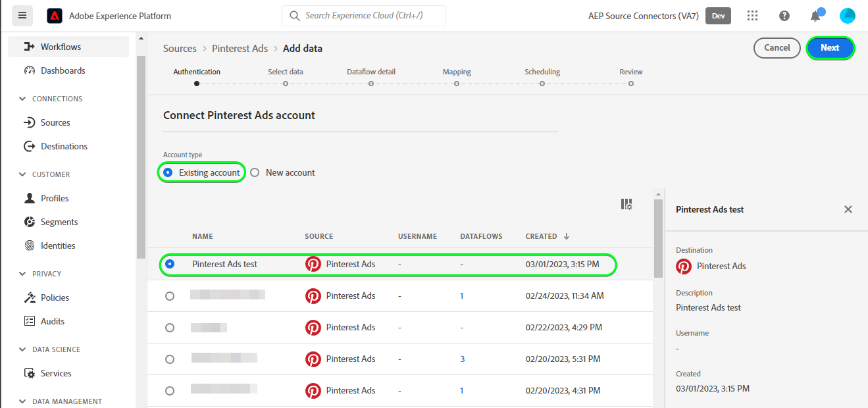Open dataflows link for 02/20/2023, 4:31 PM
The image size is (868, 408).
[462, 391]
